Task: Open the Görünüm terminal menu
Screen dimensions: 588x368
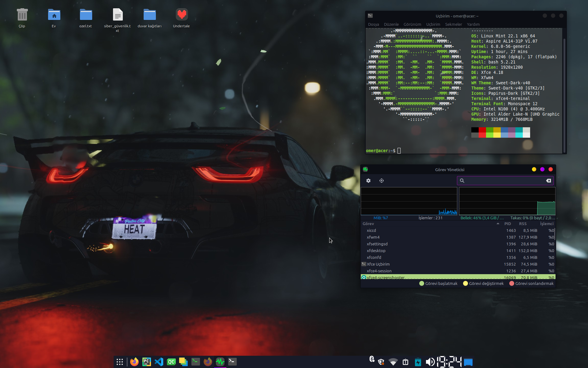Action: coord(412,25)
